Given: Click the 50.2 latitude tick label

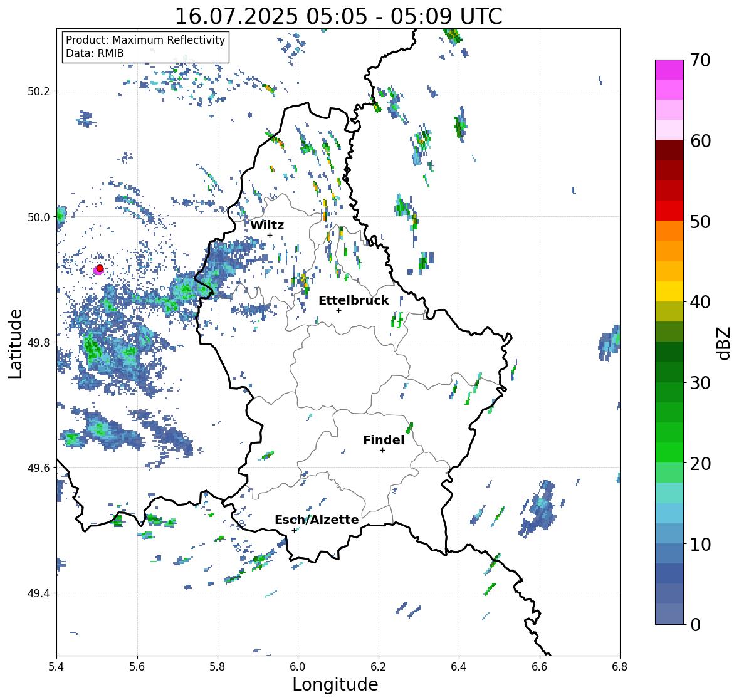Looking at the screenshot, I should point(39,91).
